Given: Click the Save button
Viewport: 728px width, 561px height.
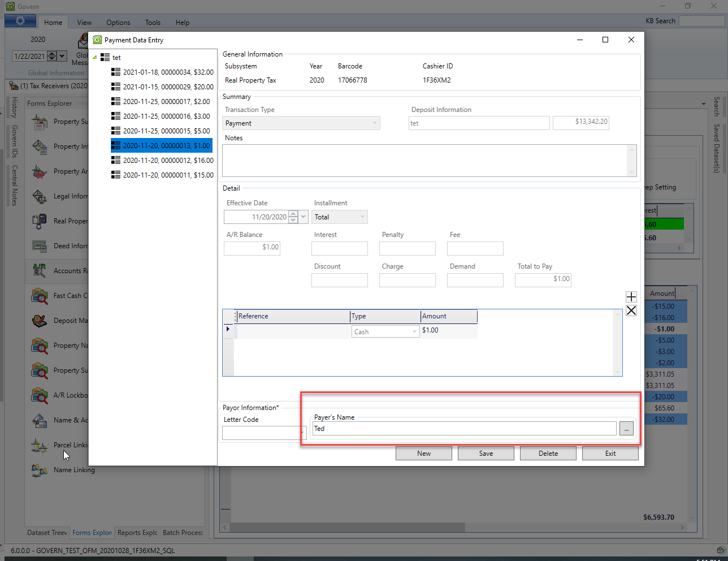Looking at the screenshot, I should pyautogui.click(x=486, y=454).
